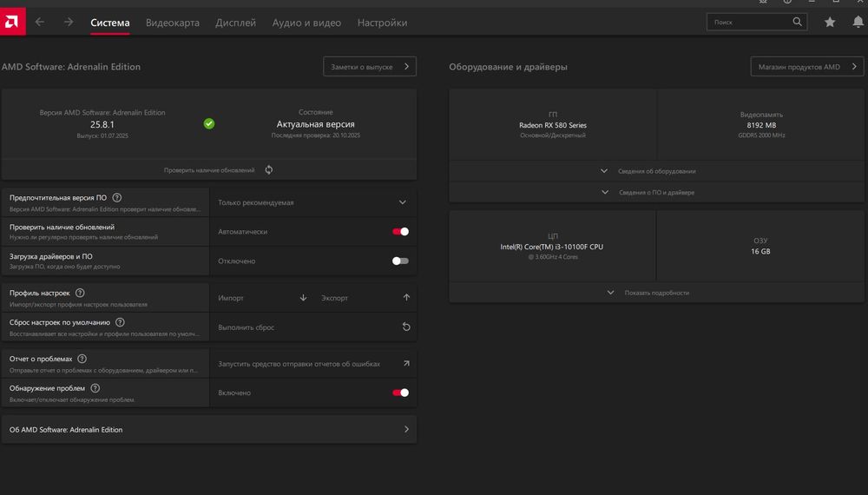
Task: Click the 16 GB RAM value
Action: 760,251
